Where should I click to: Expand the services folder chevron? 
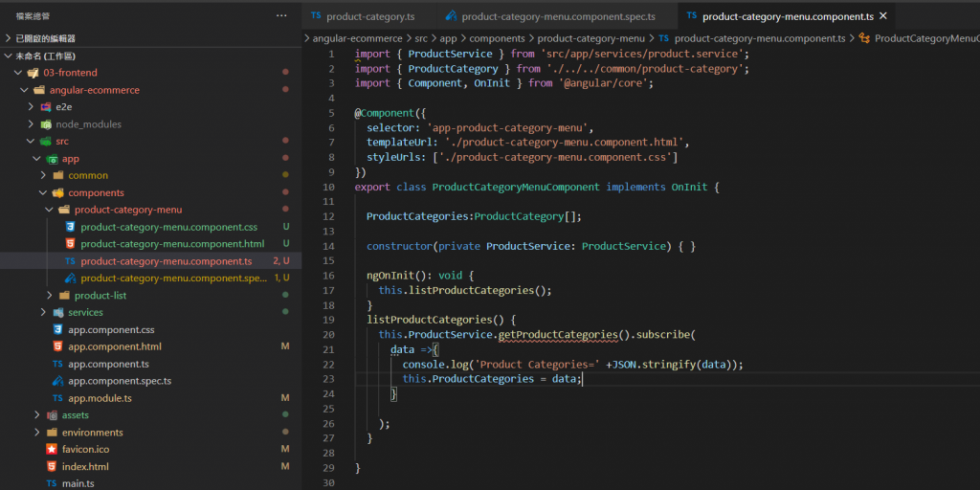pos(42,312)
